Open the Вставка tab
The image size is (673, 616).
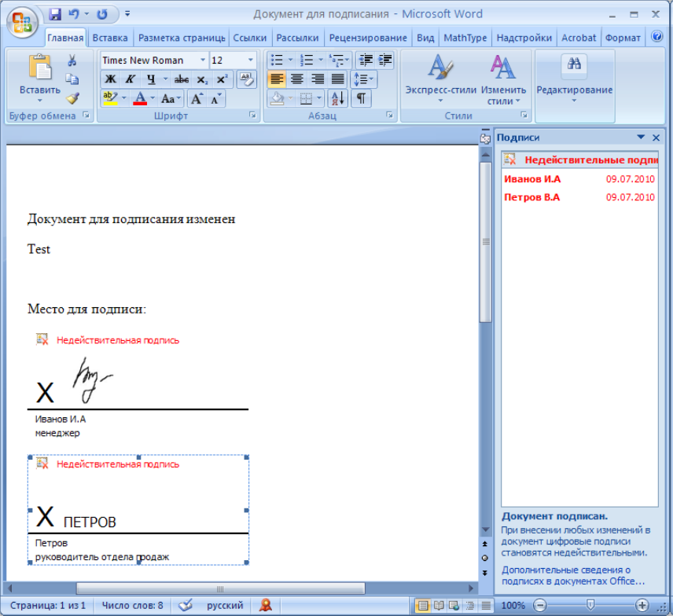click(x=110, y=38)
